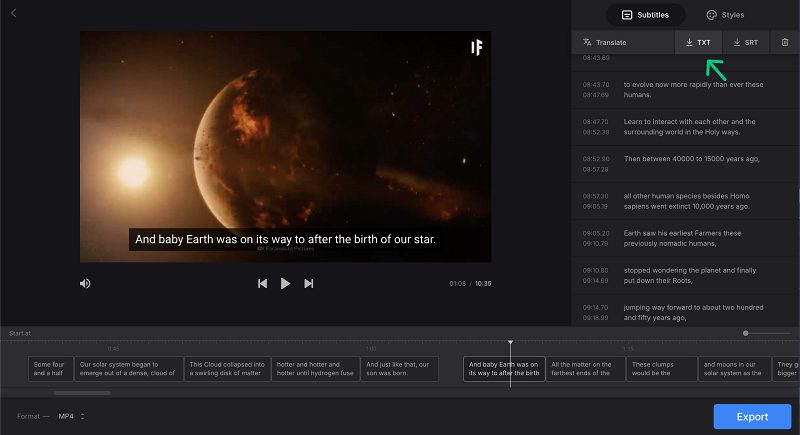Screen dimensions: 800x435
Task: Edit subtitle 'Learn to interact with each other'
Action: tap(689, 127)
